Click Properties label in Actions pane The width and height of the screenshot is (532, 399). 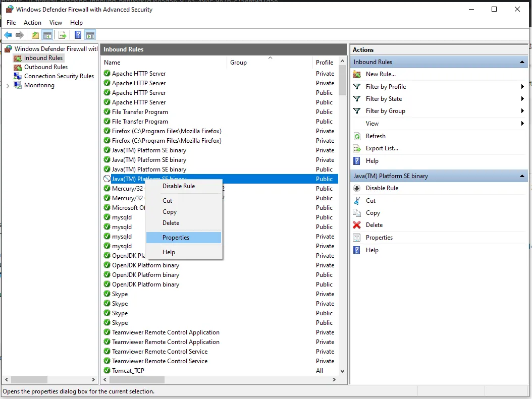pyautogui.click(x=380, y=238)
